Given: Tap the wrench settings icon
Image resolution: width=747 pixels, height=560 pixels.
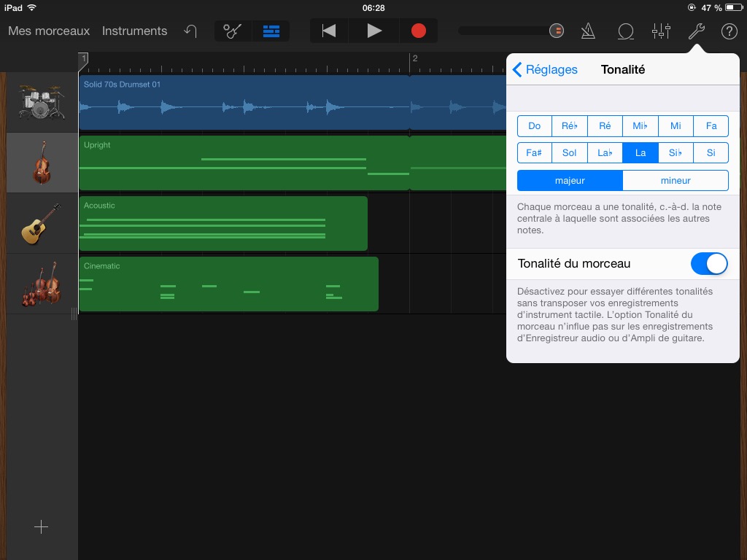Looking at the screenshot, I should 697,31.
